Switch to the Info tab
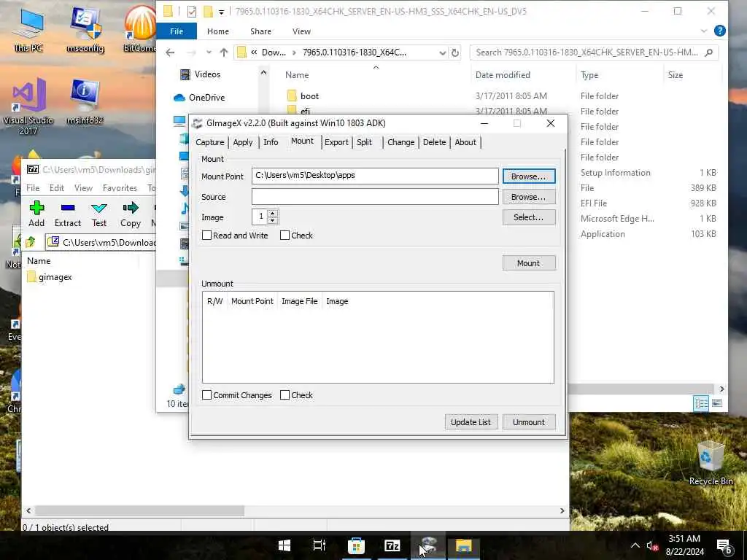The width and height of the screenshot is (747, 560). [x=271, y=142]
